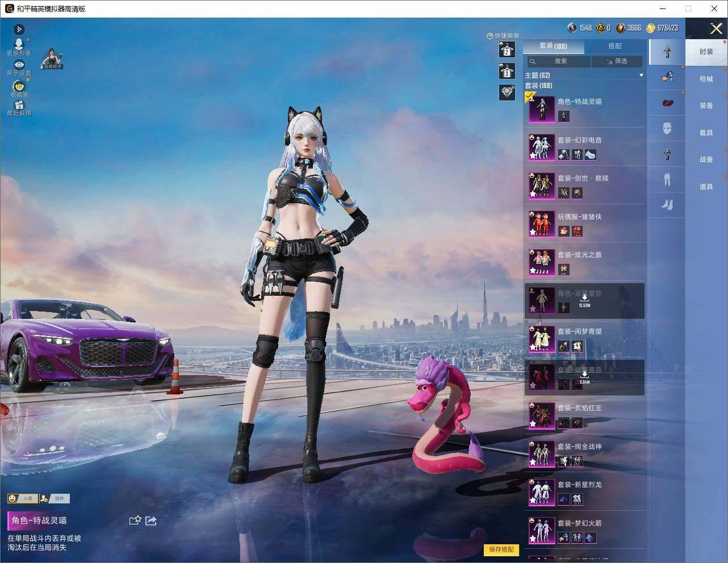Screen dimensions: 728x563
Task: Select the 套装-闲梦青缨 outfit thumbnail
Action: pos(542,339)
